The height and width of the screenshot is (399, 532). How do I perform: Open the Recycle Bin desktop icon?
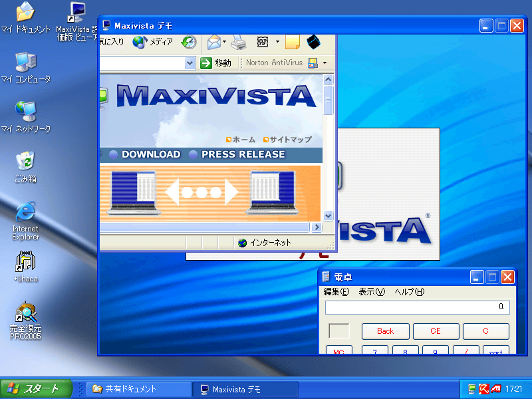click(x=25, y=167)
